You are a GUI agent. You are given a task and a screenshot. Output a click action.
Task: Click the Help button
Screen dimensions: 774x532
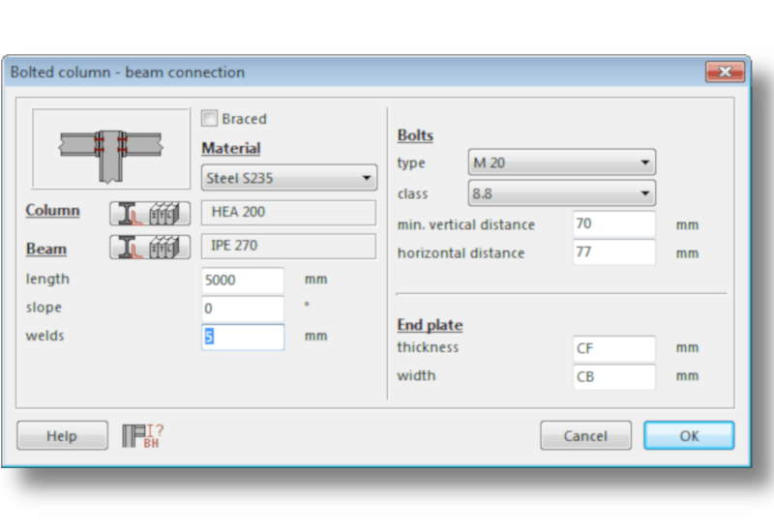tap(62, 436)
